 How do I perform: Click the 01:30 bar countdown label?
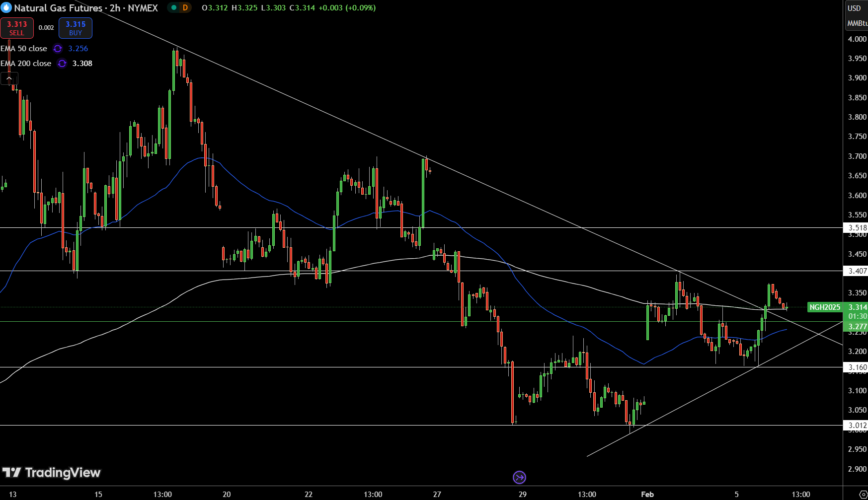[857, 316]
